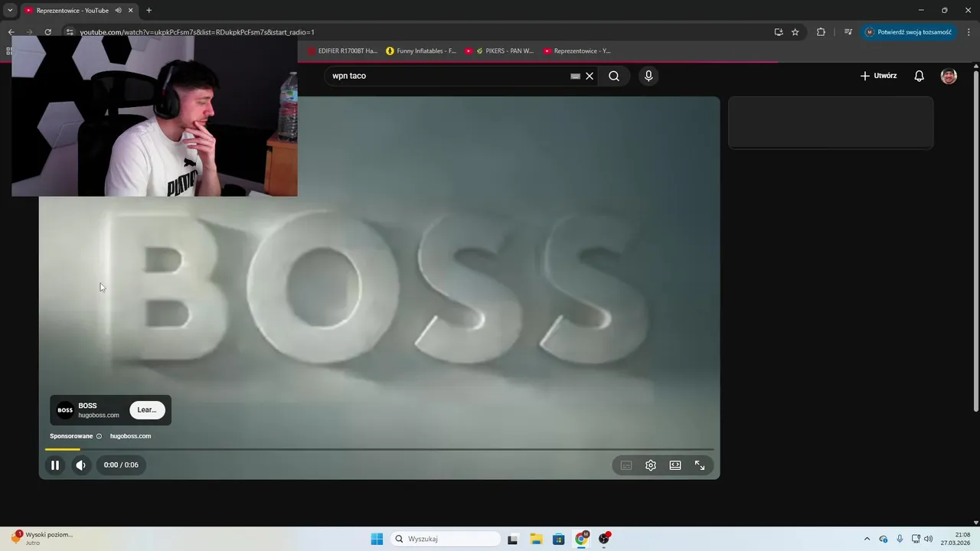Screen dimensions: 980x551
Task: Click the Learn more ad button
Action: (x=147, y=410)
